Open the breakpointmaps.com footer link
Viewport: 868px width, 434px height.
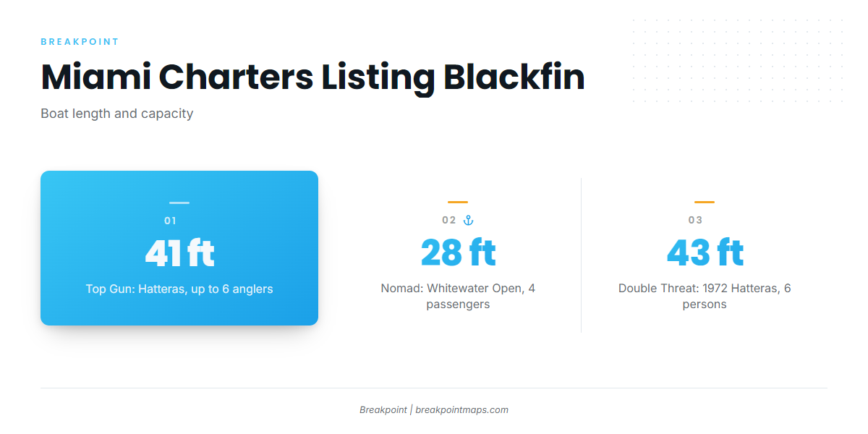462,409
